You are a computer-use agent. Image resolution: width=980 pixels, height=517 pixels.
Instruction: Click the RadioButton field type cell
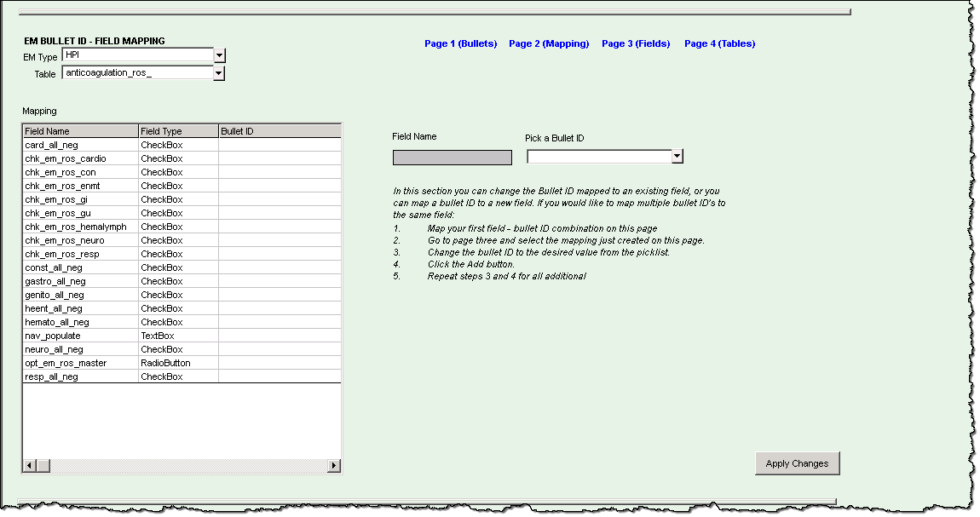(178, 364)
